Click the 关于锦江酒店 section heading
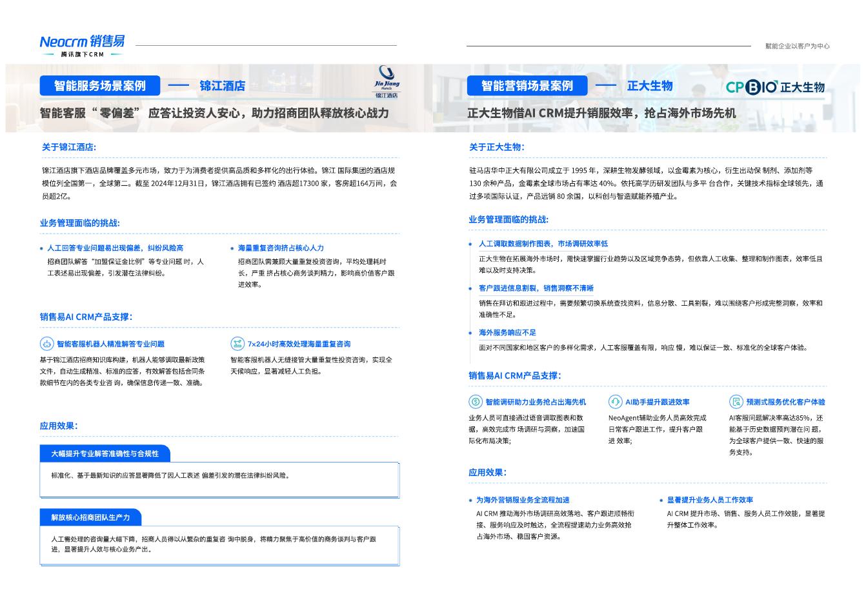This screenshot has width=866, height=616. tap(69, 147)
